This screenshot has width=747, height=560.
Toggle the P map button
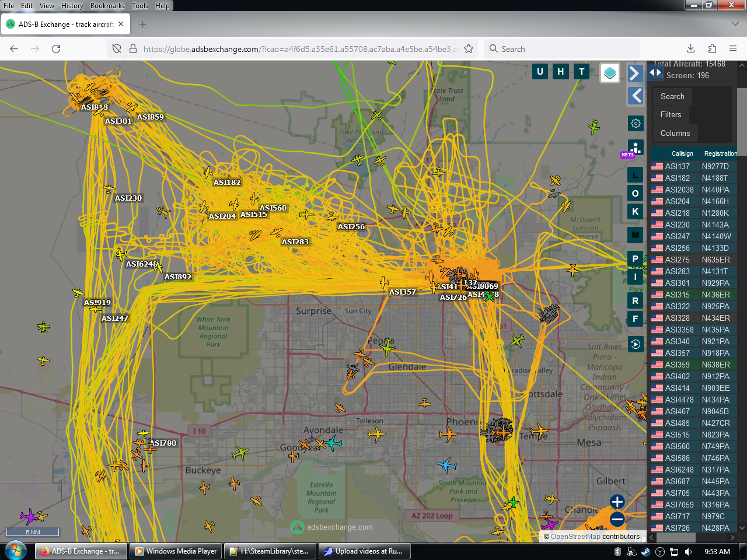point(636,258)
